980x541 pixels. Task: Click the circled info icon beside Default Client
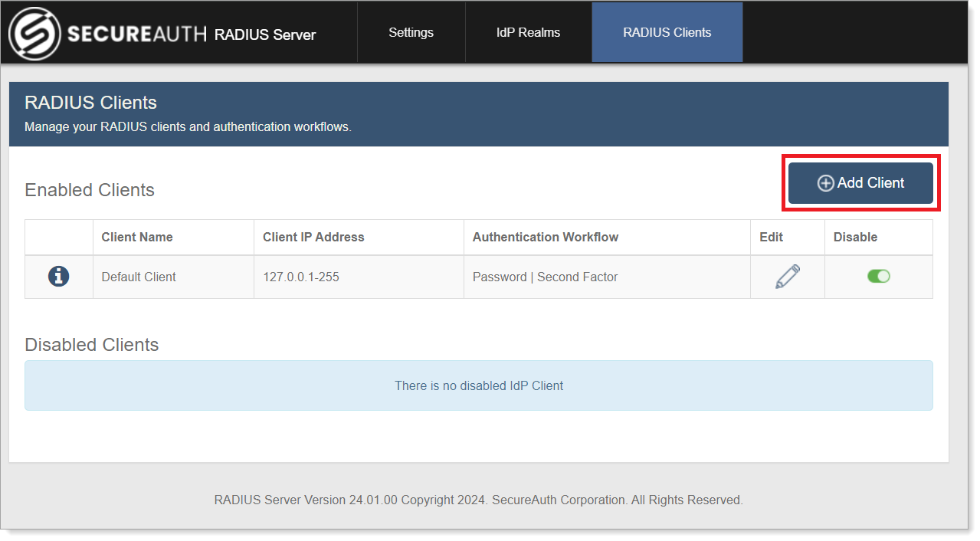click(x=58, y=276)
